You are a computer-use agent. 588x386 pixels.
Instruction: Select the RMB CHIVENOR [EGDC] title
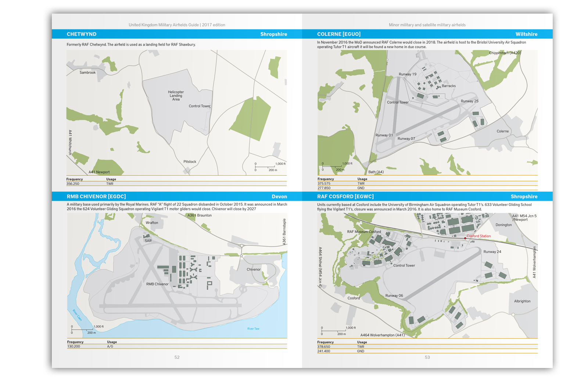click(x=96, y=197)
